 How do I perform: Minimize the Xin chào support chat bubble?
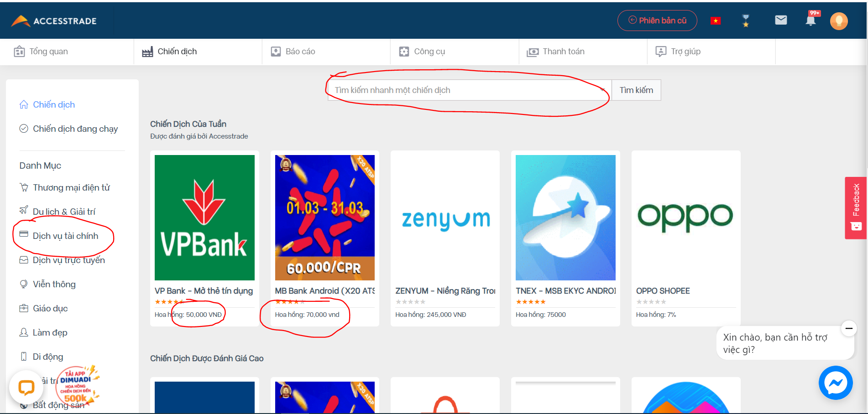coord(849,328)
